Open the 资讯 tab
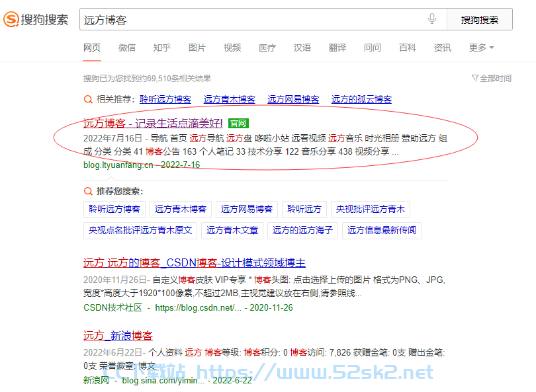 pyautogui.click(x=442, y=48)
